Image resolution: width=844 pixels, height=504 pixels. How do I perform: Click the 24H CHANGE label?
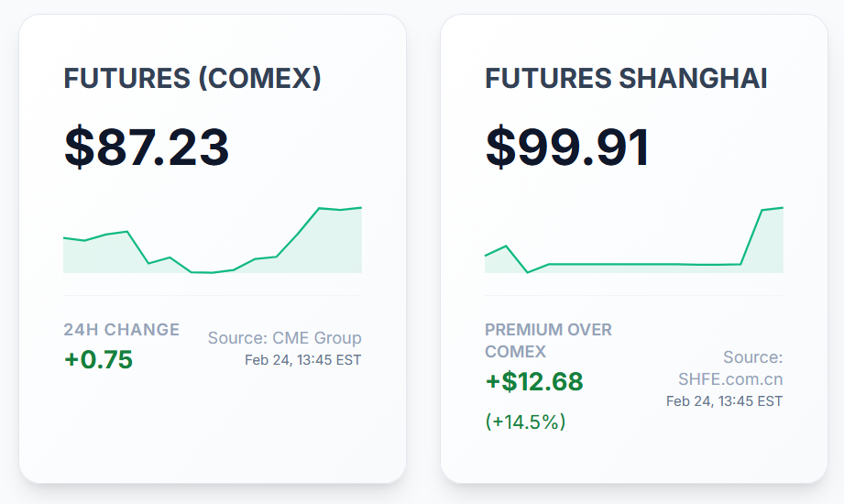click(x=121, y=330)
